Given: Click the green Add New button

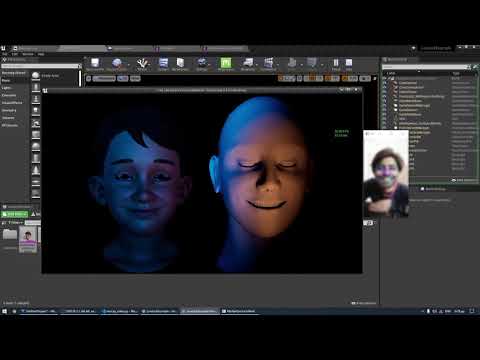Looking at the screenshot, I should [15, 214].
